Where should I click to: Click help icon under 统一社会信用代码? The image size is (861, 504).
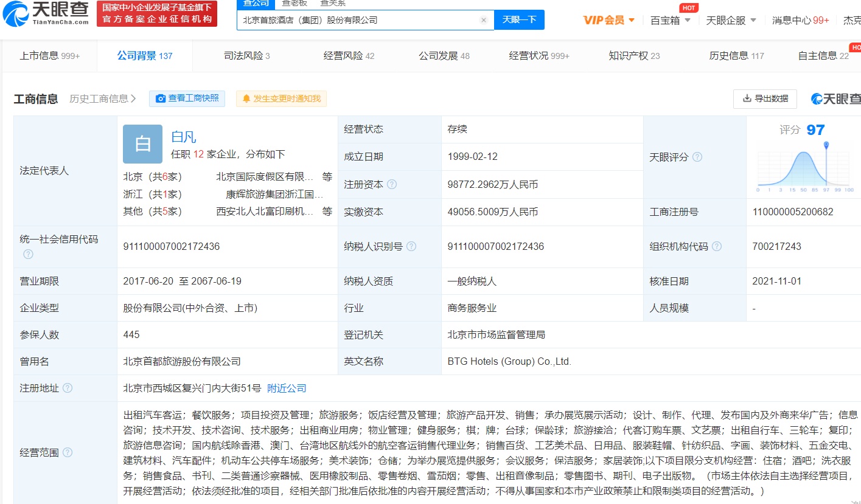click(x=28, y=254)
